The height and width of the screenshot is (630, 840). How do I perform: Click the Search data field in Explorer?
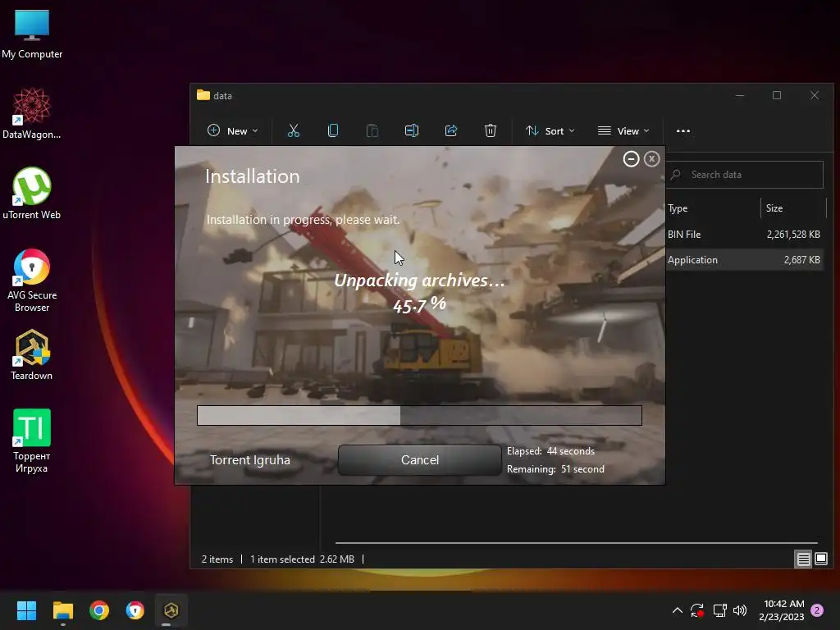coord(745,175)
